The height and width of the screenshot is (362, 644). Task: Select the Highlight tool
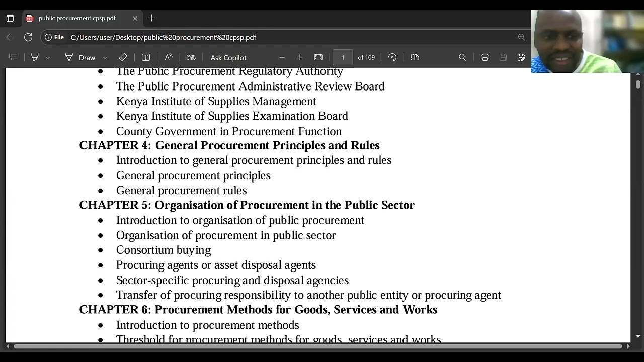click(35, 57)
